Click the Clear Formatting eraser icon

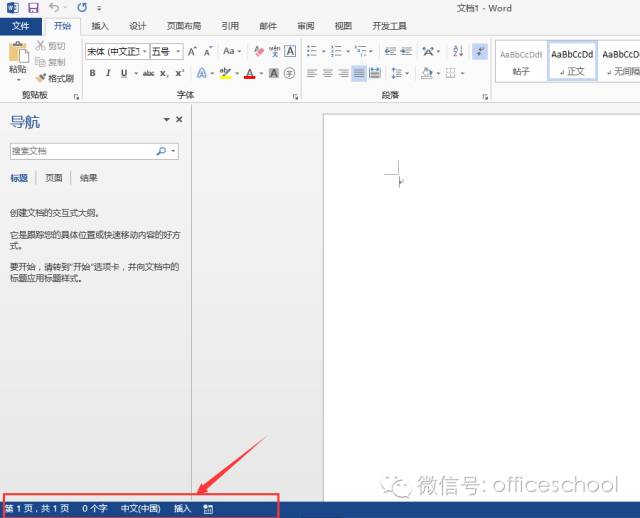(x=258, y=51)
